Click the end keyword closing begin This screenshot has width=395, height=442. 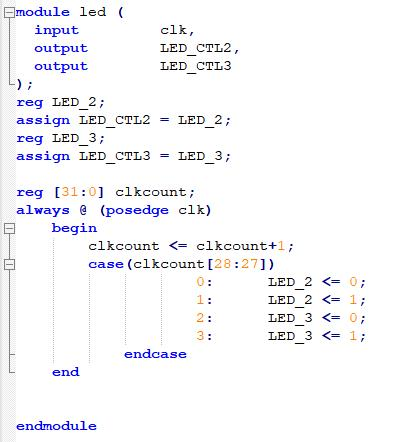coord(66,372)
